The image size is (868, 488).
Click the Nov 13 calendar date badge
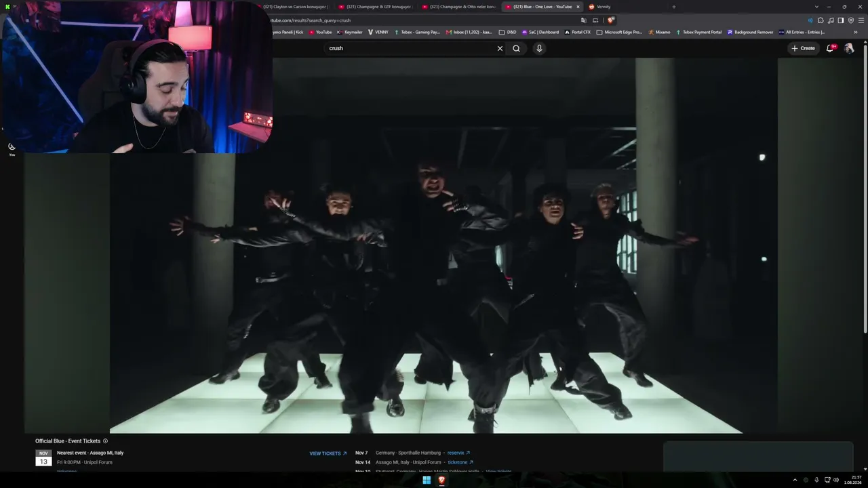pos(43,458)
